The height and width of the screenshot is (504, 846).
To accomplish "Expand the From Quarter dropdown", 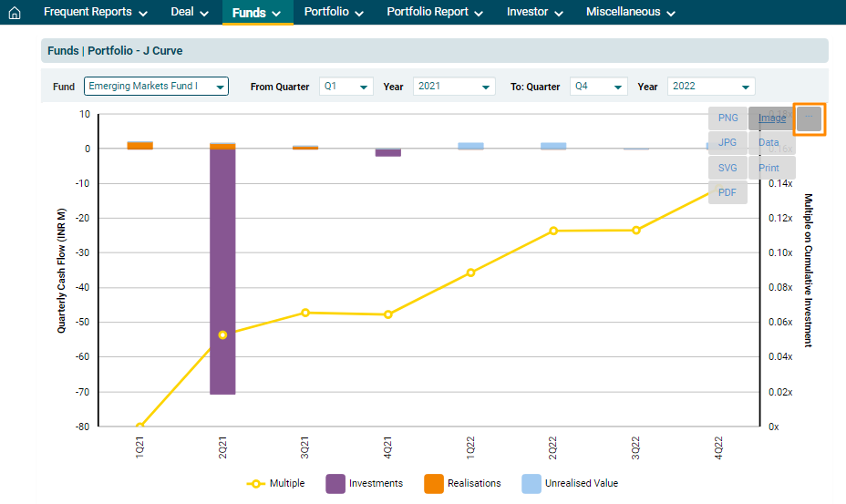I will coord(346,87).
